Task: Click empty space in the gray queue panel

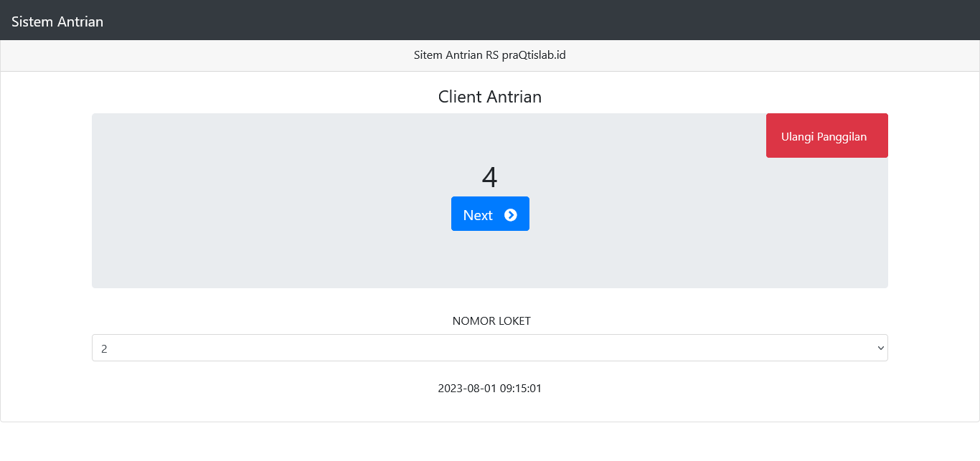Action: tap(251, 201)
